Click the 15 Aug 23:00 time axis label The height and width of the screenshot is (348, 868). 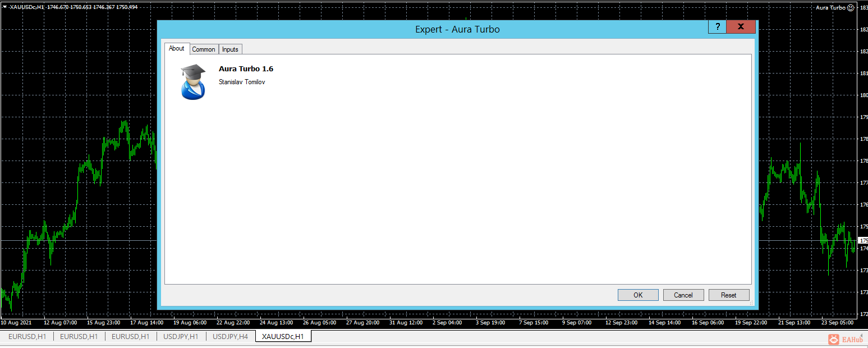[x=103, y=323]
